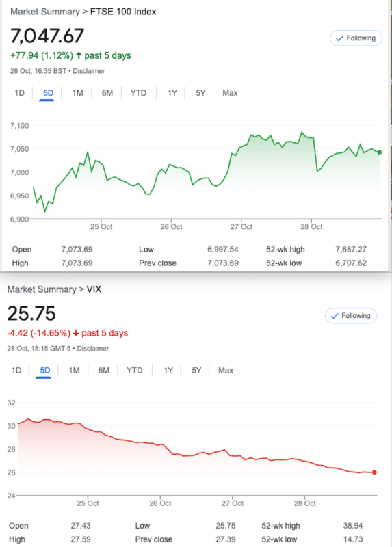The width and height of the screenshot is (392, 547).
Task: Select the 1D tab on VIX chart
Action: tap(16, 371)
